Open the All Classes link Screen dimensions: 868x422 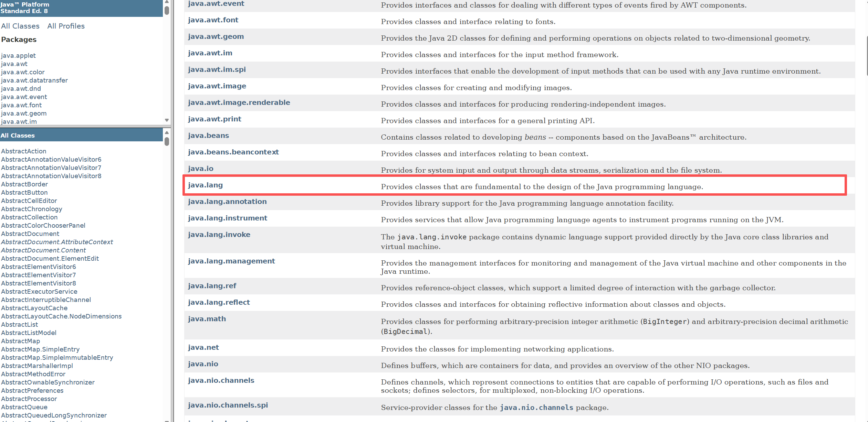pyautogui.click(x=20, y=26)
